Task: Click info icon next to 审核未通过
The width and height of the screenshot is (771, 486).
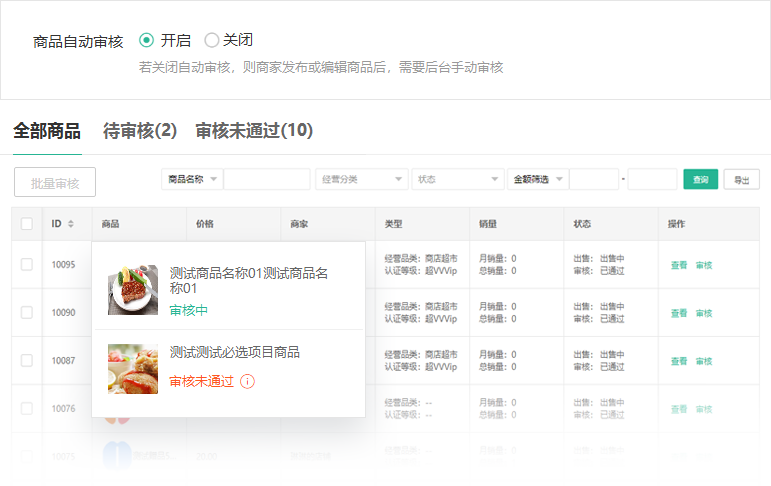Action: click(x=247, y=381)
